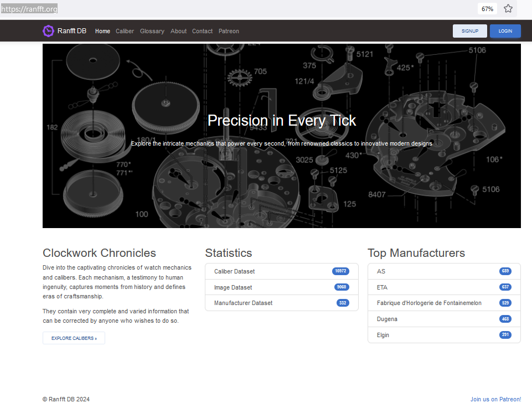Screen dimensions: 532x408
Task: Click the Ranfft DB purple clock logo
Action: [x=48, y=31]
